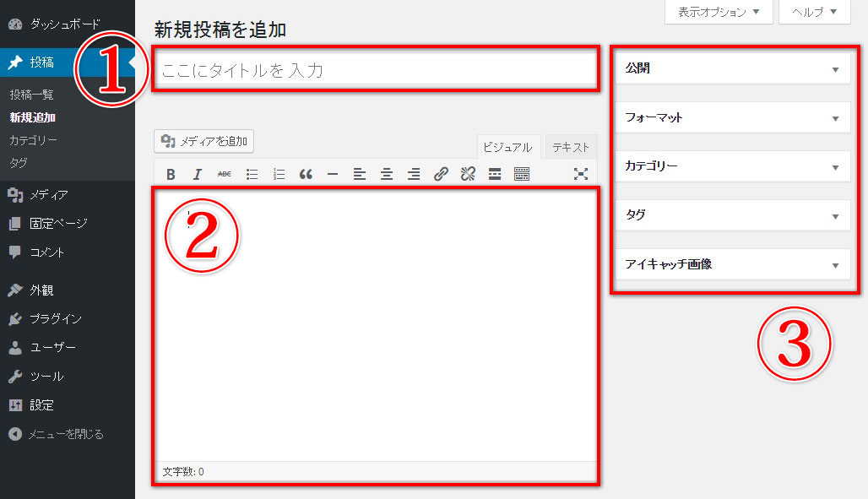Open the insert link tool
The image size is (868, 499).
point(440,173)
